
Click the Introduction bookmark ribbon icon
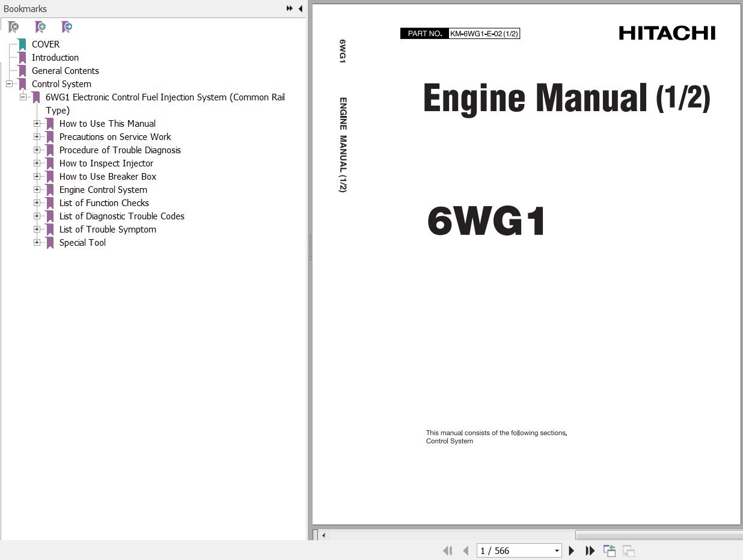tap(22, 58)
